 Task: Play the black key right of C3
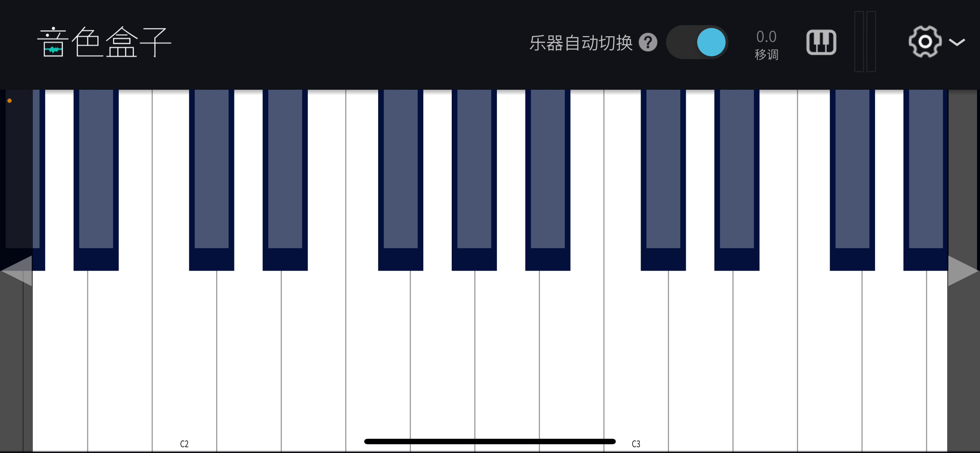click(x=663, y=180)
